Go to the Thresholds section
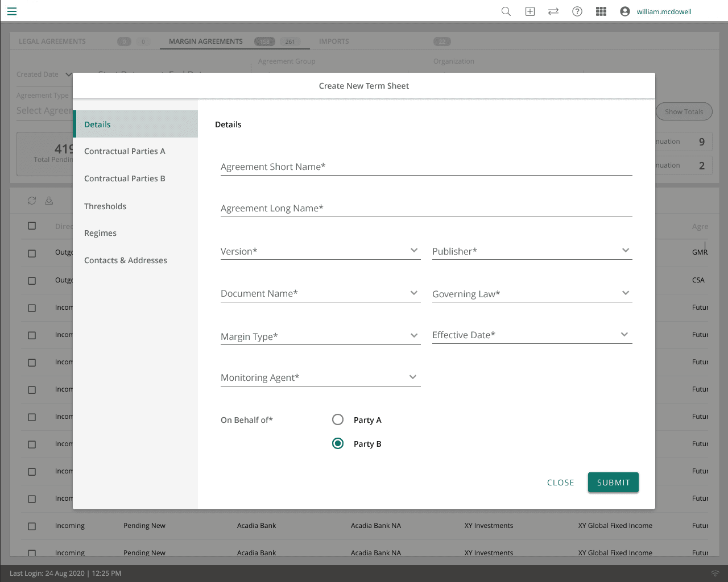The image size is (728, 582). (x=105, y=206)
